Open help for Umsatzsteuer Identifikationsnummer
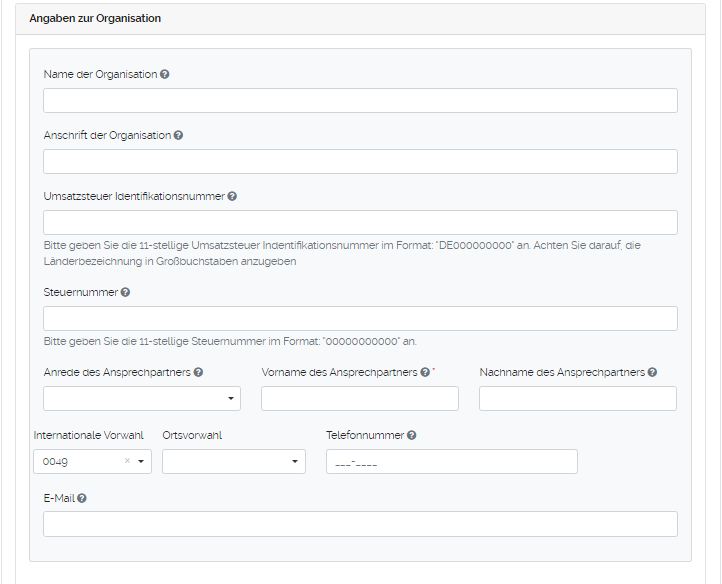Viewport: 722px width, 584px height. click(232, 196)
